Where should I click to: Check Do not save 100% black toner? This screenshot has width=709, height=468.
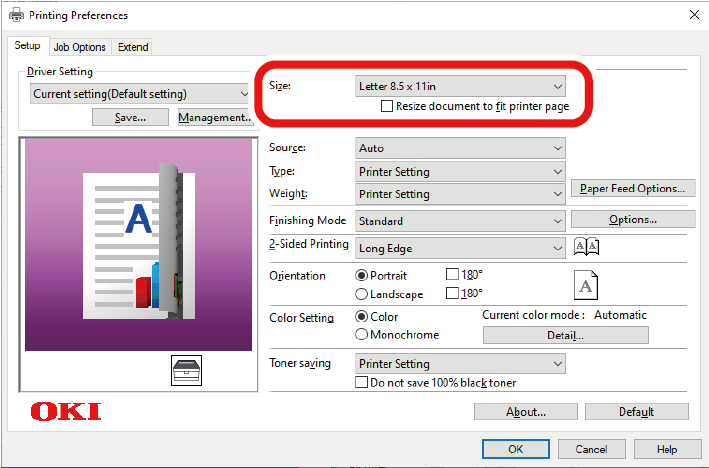point(363,383)
